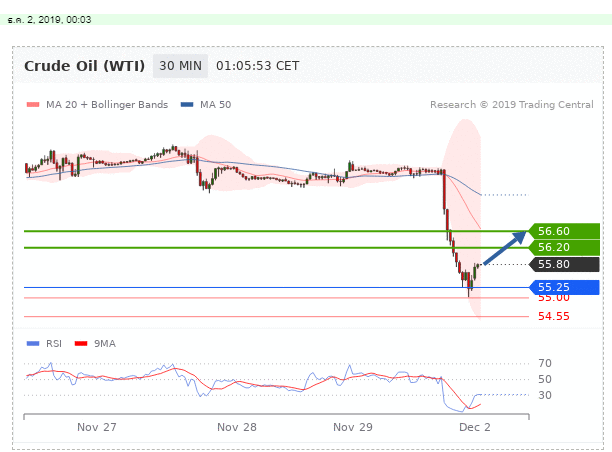Click the 30 MIN timeframe badge
Image resolution: width=612 pixels, height=452 pixels.
point(180,66)
